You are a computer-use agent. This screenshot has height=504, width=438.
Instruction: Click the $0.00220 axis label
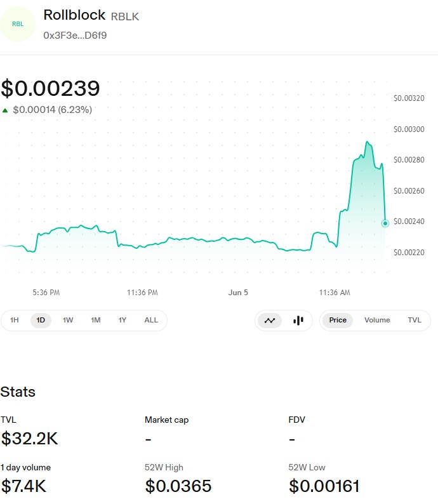409,253
